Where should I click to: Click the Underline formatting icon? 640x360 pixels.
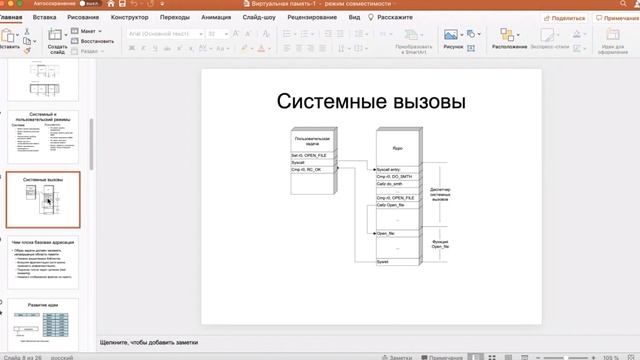point(155,49)
